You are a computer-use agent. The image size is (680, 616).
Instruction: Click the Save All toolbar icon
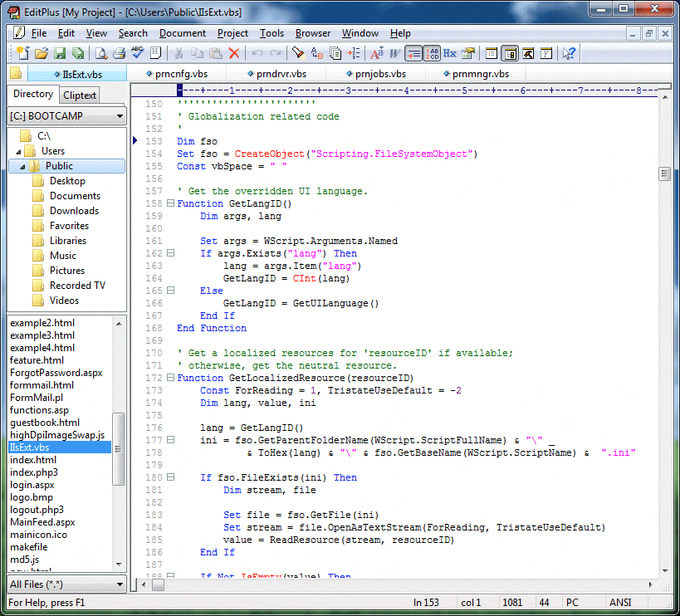coord(78,53)
